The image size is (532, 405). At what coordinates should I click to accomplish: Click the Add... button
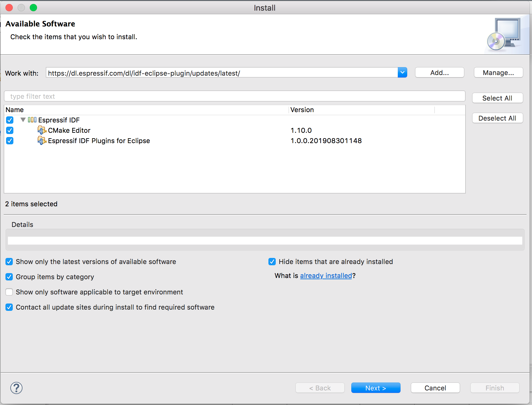click(x=439, y=72)
